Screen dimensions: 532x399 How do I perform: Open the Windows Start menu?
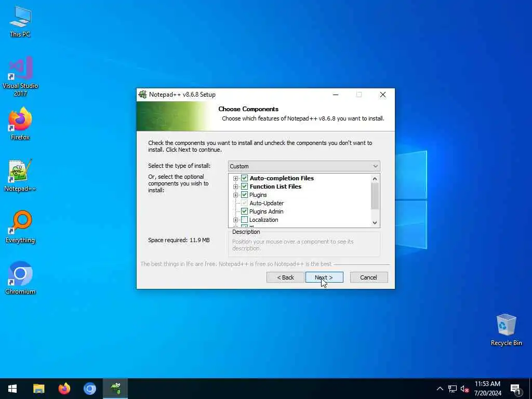[12, 389]
